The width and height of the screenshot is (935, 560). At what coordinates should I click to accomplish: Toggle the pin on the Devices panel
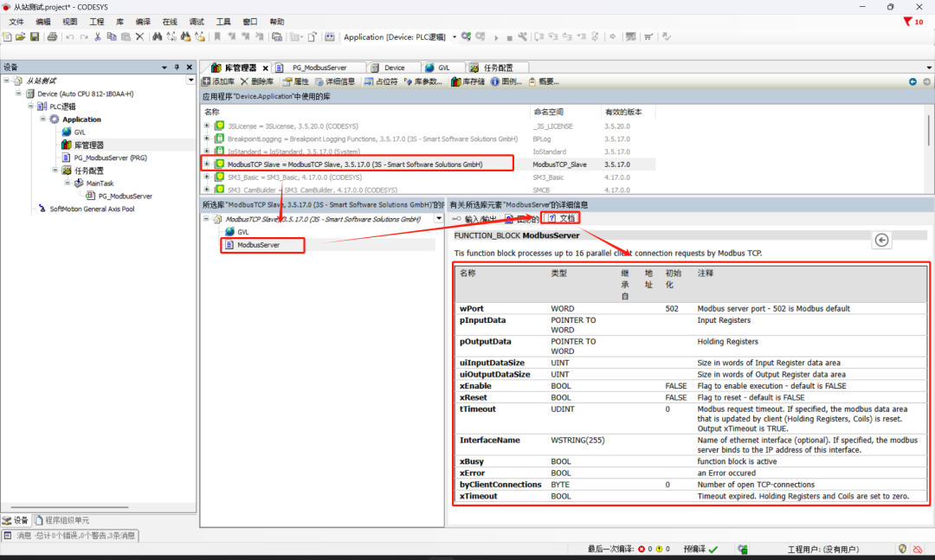[177, 68]
